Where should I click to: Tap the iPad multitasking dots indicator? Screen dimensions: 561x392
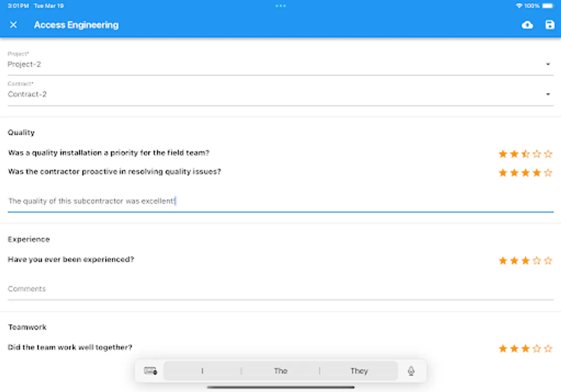click(280, 6)
